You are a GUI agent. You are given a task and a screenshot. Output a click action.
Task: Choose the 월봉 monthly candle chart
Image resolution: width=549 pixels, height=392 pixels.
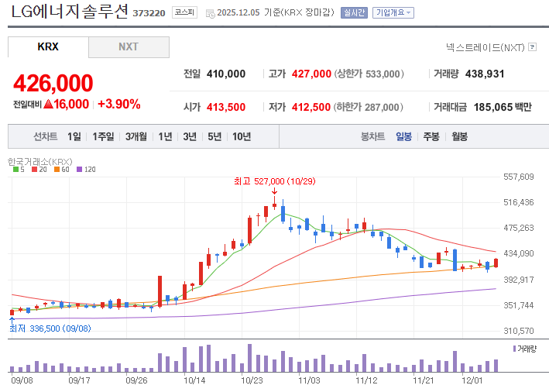point(459,136)
